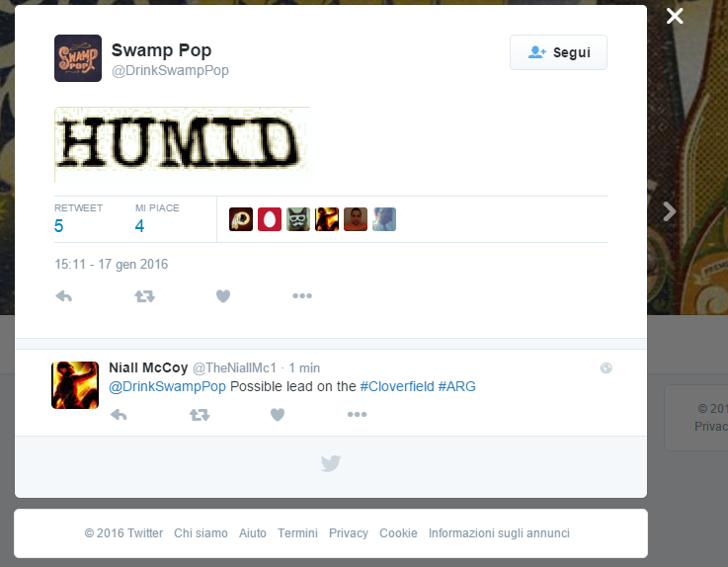This screenshot has height=567, width=728.
Task: Like the Swamp Pop tweet with heart
Action: click(x=223, y=295)
